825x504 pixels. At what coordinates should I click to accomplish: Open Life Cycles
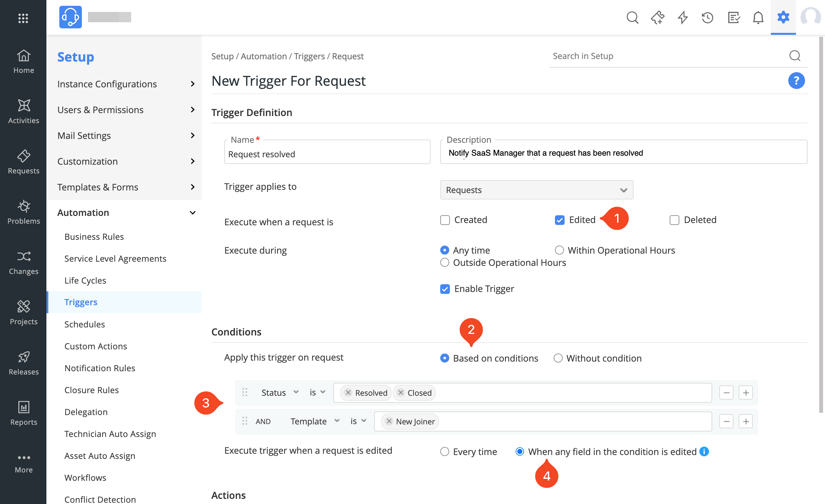coord(85,280)
